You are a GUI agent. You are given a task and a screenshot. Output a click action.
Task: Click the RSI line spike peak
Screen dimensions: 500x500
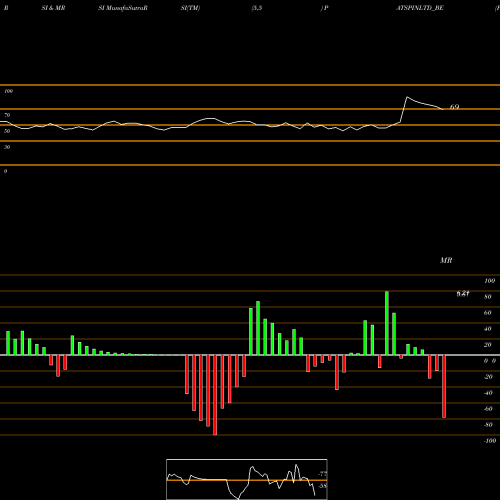pos(407,97)
